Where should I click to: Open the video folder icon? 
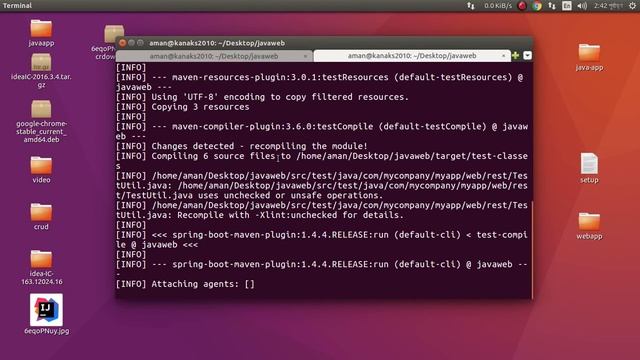[41, 165]
